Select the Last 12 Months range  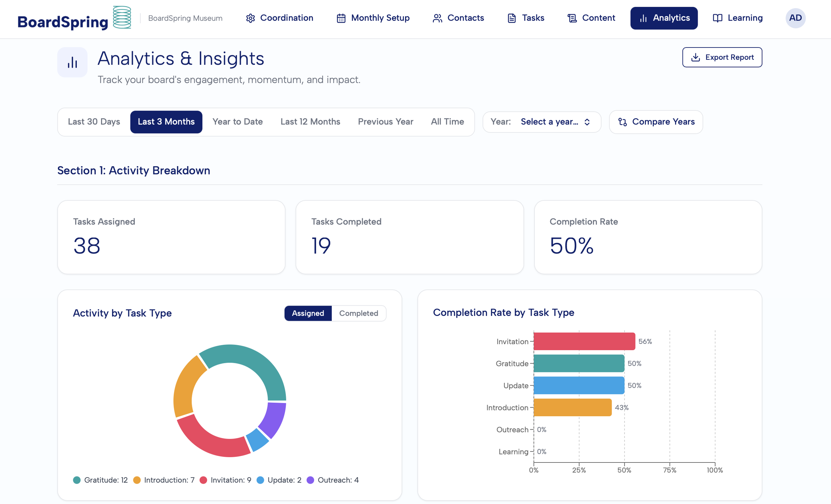click(x=310, y=122)
